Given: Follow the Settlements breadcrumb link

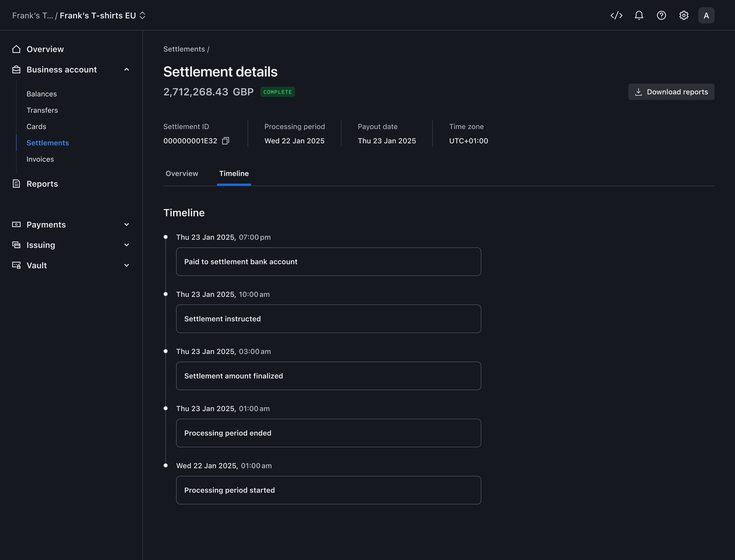Looking at the screenshot, I should point(184,49).
